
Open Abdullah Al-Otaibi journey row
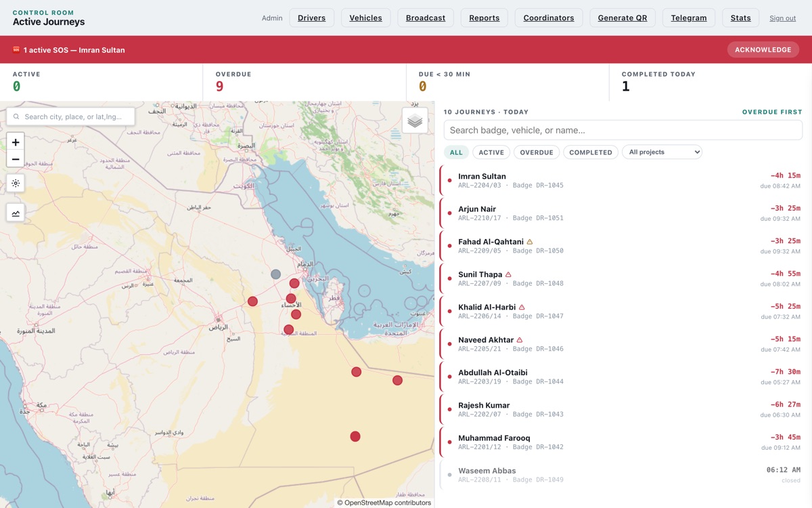623,377
